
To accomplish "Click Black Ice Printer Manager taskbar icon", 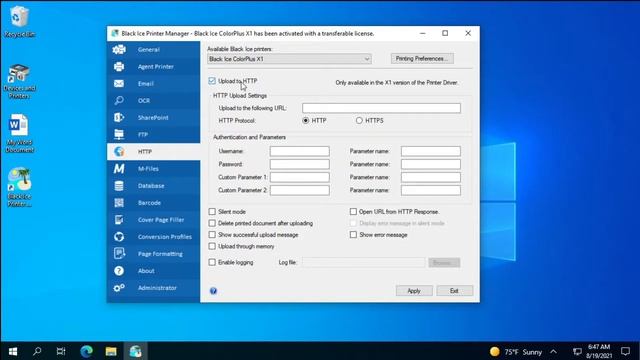I will click(x=135, y=351).
